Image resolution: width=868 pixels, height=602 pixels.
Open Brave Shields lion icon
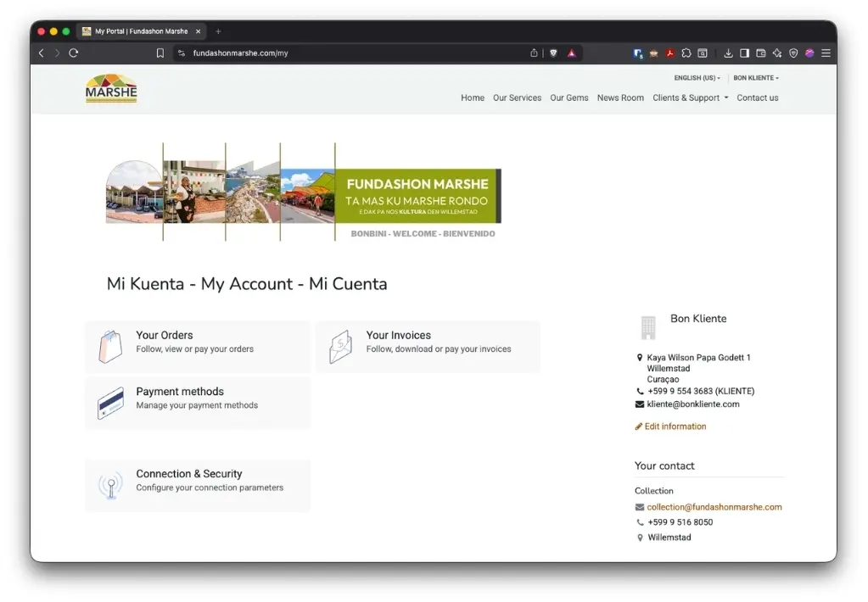pos(553,53)
